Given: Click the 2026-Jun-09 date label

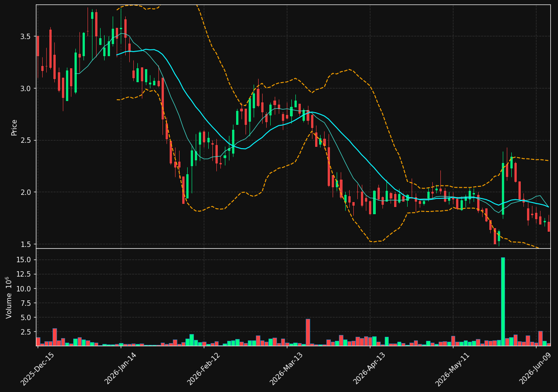Looking at the screenshot, I should pyautogui.click(x=536, y=368).
